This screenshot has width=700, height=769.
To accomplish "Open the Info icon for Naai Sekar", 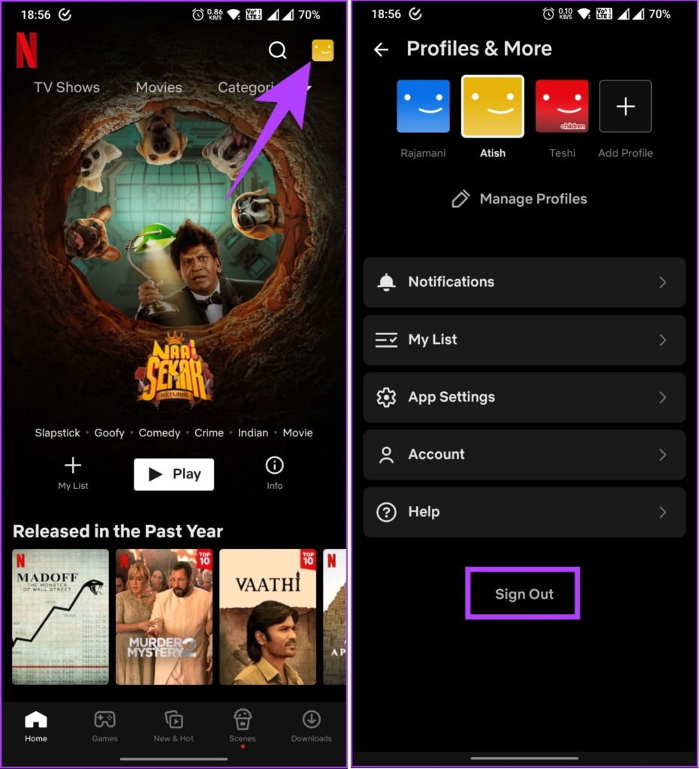I will click(x=274, y=473).
